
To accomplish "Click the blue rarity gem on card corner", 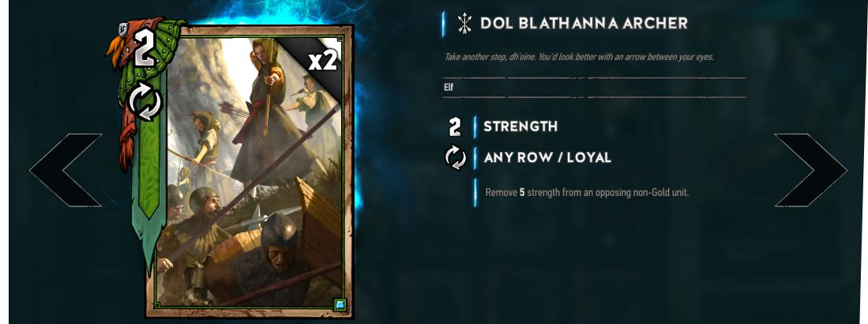I will (340, 304).
